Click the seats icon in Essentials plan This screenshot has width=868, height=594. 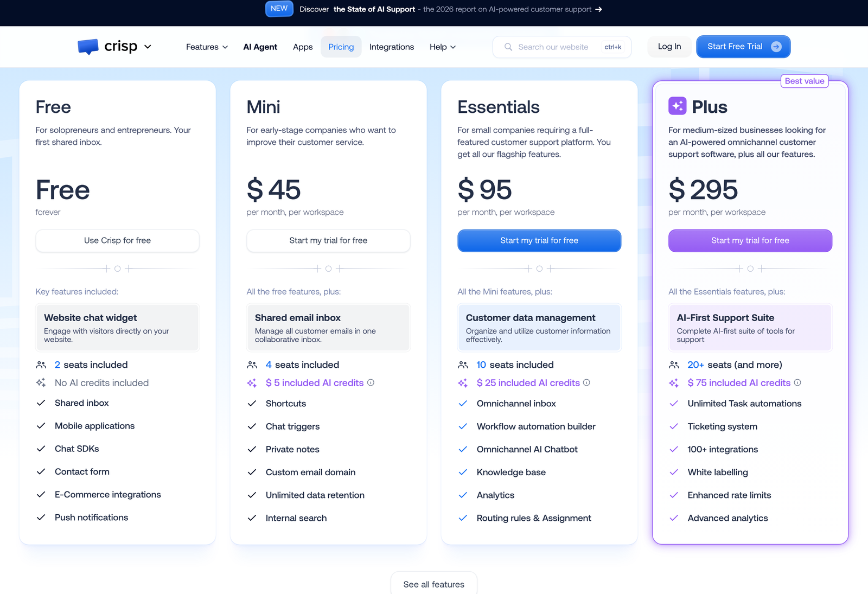coord(463,365)
